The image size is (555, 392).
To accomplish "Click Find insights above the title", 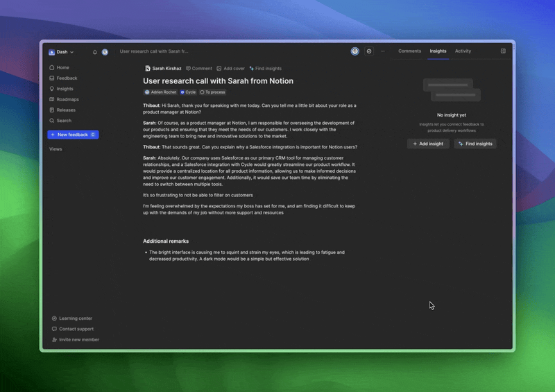I will tap(266, 69).
